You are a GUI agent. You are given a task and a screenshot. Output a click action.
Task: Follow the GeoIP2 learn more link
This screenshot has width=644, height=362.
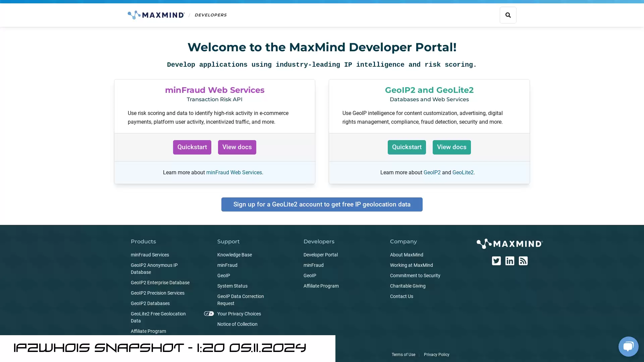coord(432,173)
